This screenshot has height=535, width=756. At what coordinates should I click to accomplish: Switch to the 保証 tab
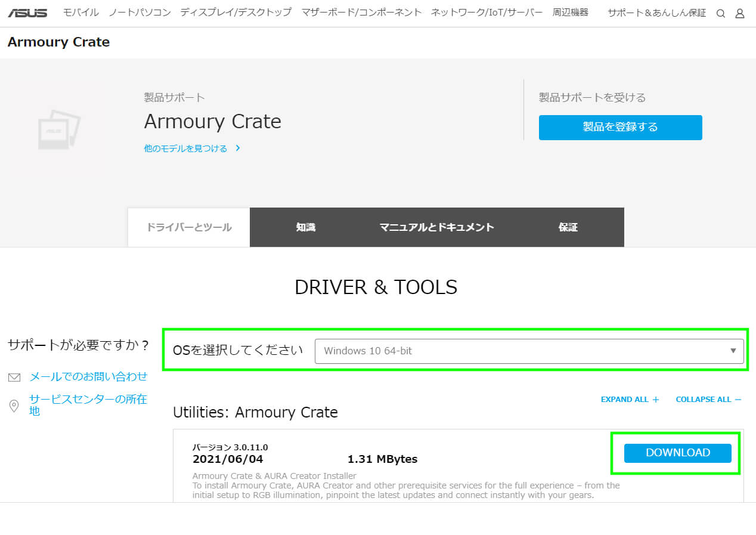pos(568,227)
